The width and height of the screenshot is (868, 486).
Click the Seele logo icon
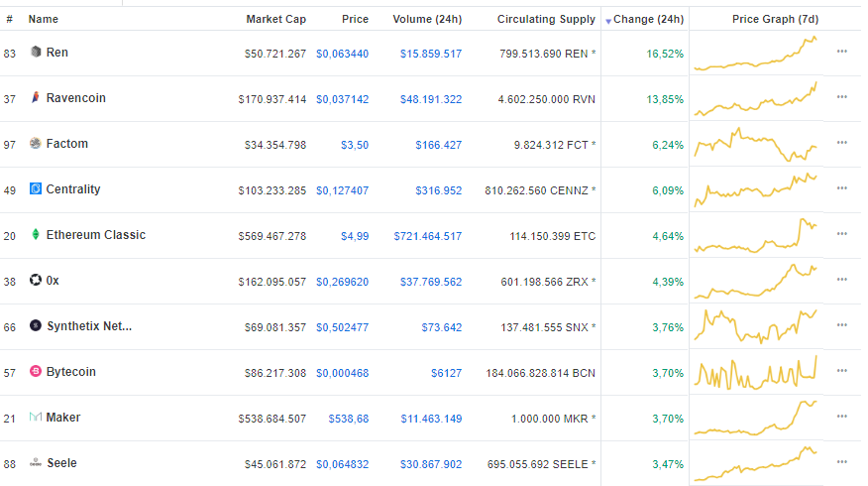tap(36, 462)
